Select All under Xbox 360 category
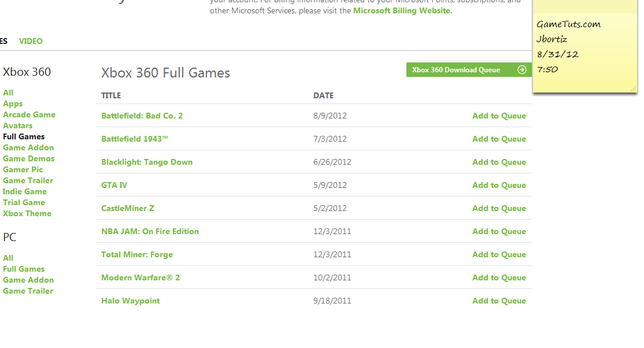Viewport: 644px width, 348px height. (8, 93)
